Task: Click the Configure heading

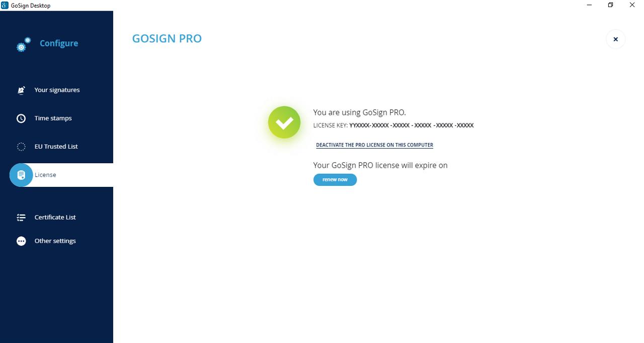Action: [x=59, y=43]
